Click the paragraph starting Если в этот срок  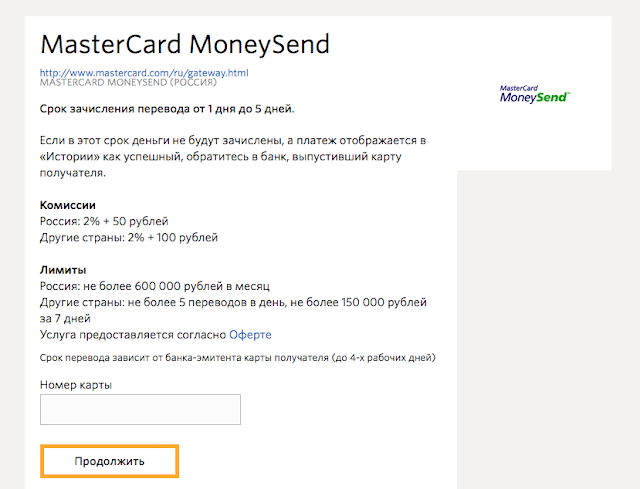[233, 157]
